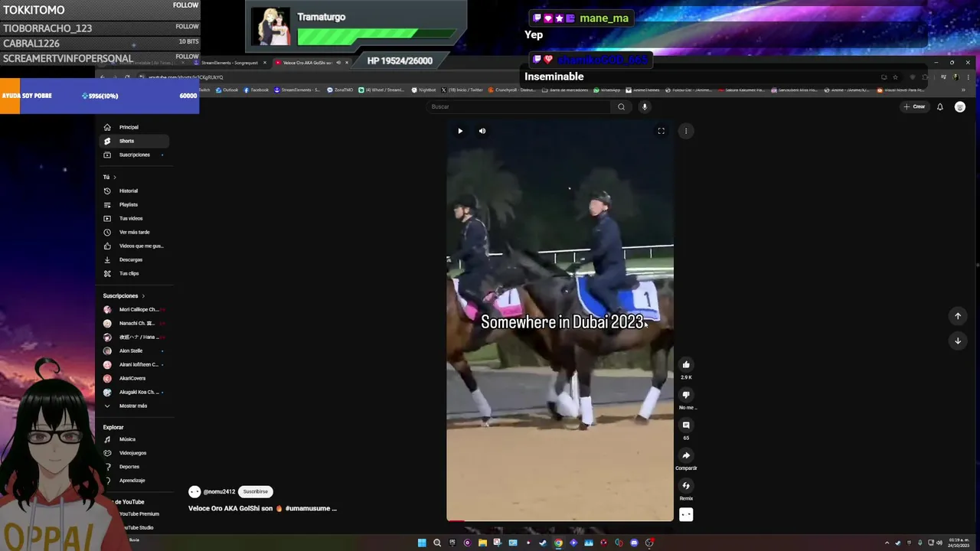Open Historial in the sidebar
This screenshot has width=980, height=551.
click(135, 191)
